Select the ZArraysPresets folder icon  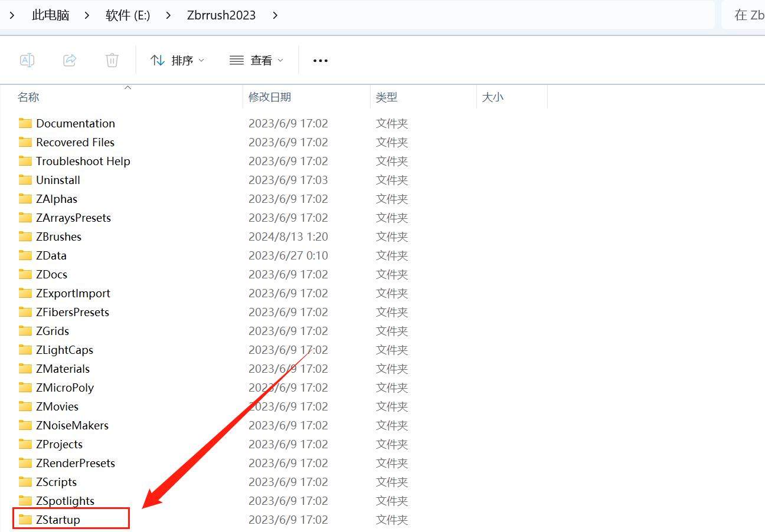click(x=25, y=218)
